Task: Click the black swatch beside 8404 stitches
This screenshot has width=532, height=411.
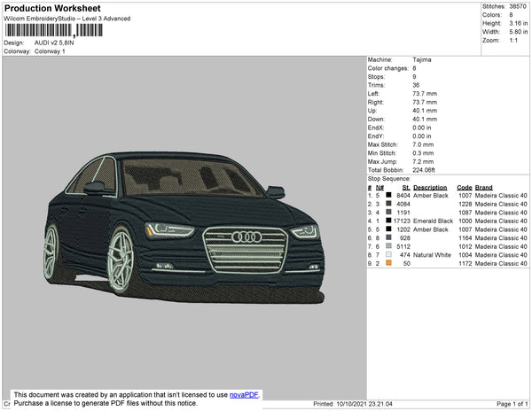Action: pos(388,195)
